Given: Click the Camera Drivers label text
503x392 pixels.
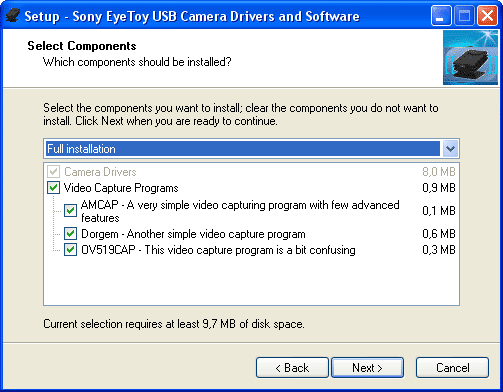Looking at the screenshot, I should (100, 172).
